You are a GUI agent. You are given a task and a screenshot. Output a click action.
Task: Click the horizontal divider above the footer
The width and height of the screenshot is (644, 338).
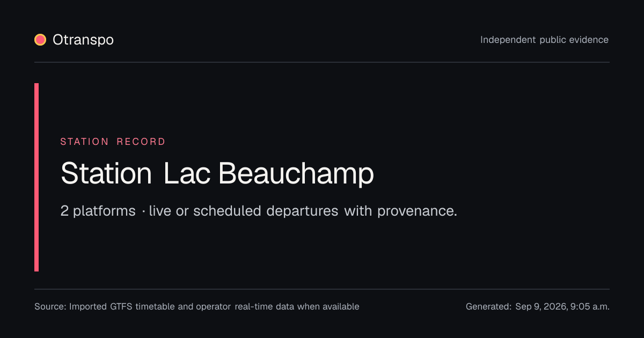click(322, 289)
